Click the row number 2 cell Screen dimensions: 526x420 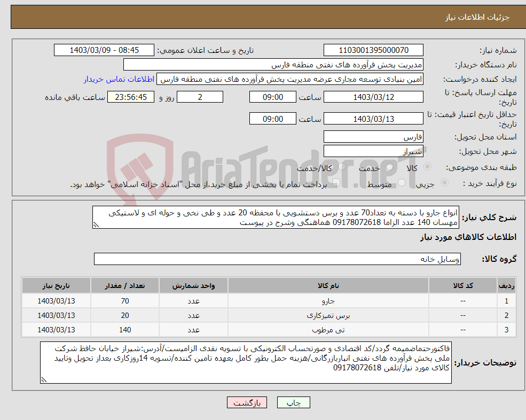[x=507, y=315]
